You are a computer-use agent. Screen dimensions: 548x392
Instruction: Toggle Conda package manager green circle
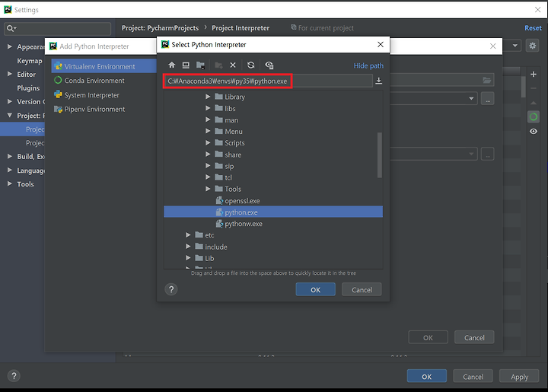pyautogui.click(x=534, y=116)
